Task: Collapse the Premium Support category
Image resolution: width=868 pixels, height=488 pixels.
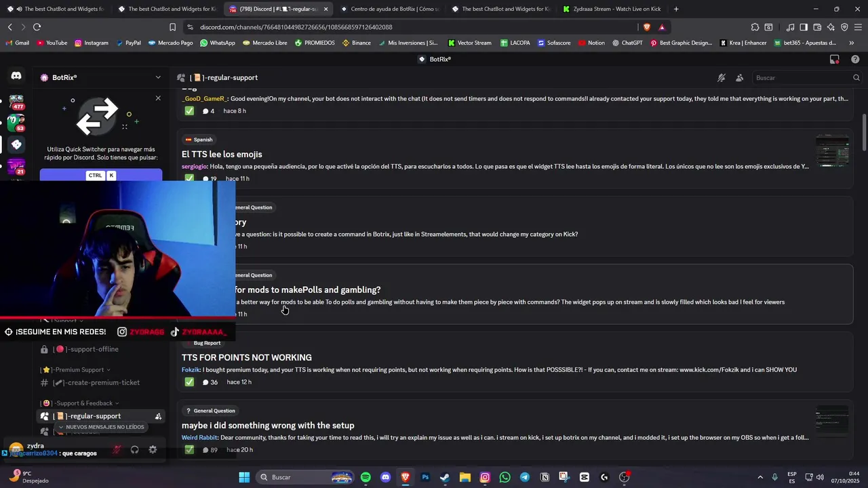Action: tap(75, 370)
